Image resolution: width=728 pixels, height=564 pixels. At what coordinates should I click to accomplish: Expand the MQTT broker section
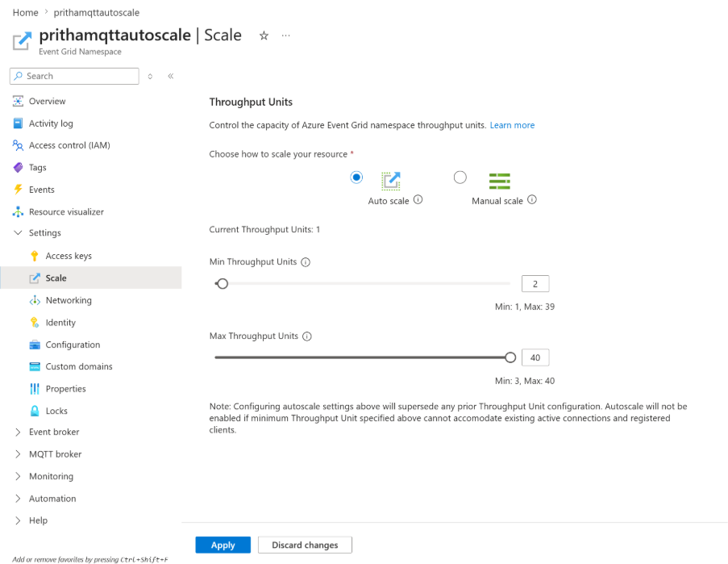pyautogui.click(x=18, y=454)
